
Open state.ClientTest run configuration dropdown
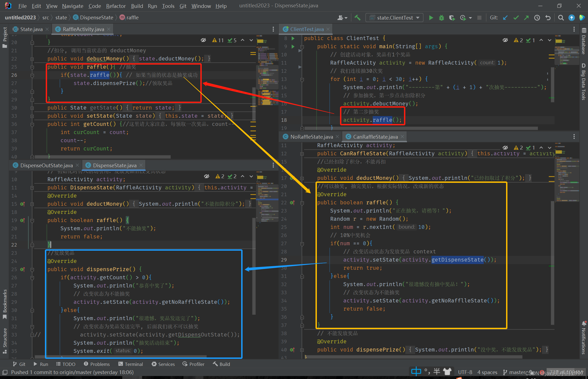[x=394, y=18]
